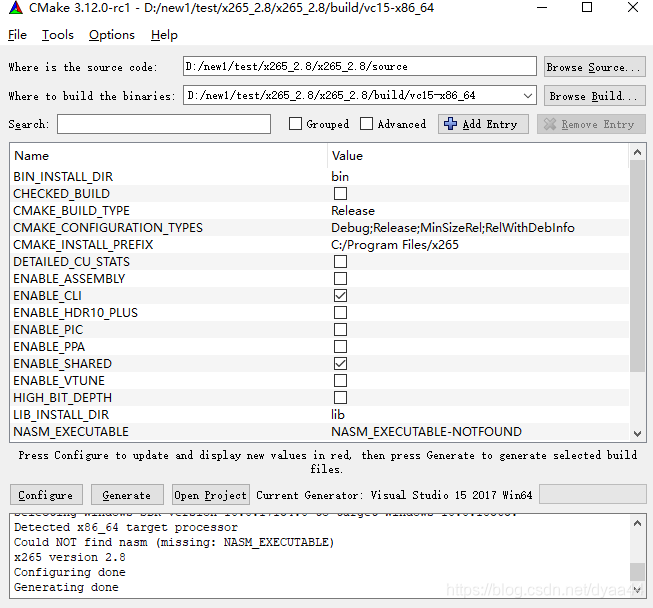The height and width of the screenshot is (608, 653).
Task: Open the File menu
Action: point(17,35)
